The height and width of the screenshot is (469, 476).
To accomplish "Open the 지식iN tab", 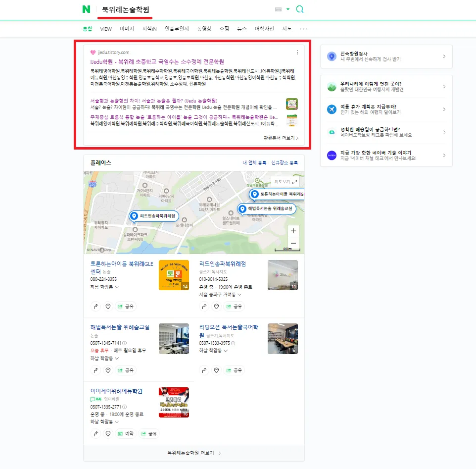I will point(149,29).
